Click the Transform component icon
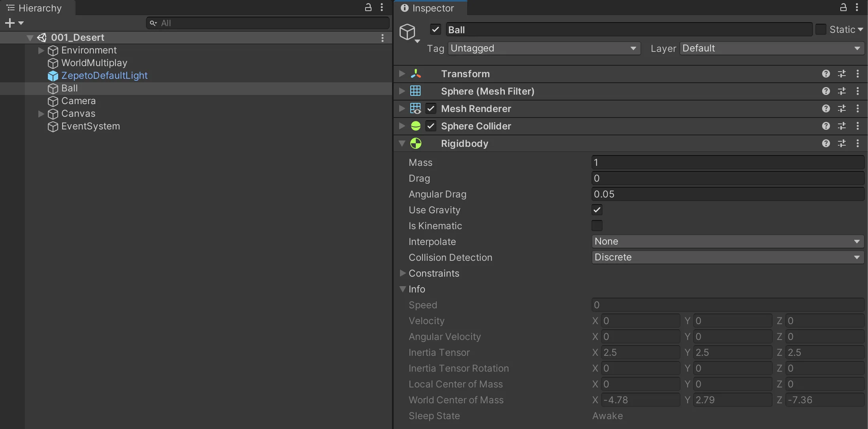The image size is (868, 429). (x=416, y=74)
